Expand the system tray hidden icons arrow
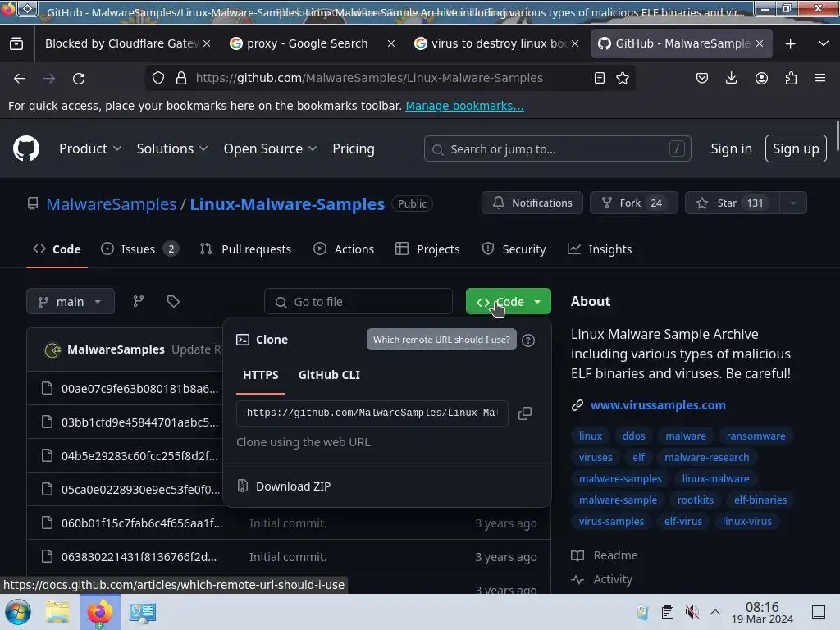The image size is (840, 630). point(715,612)
